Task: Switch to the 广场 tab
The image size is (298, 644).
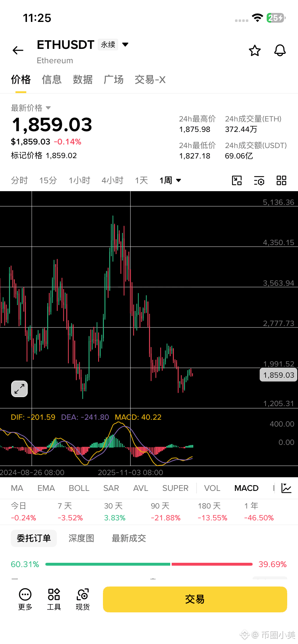Action: [114, 79]
